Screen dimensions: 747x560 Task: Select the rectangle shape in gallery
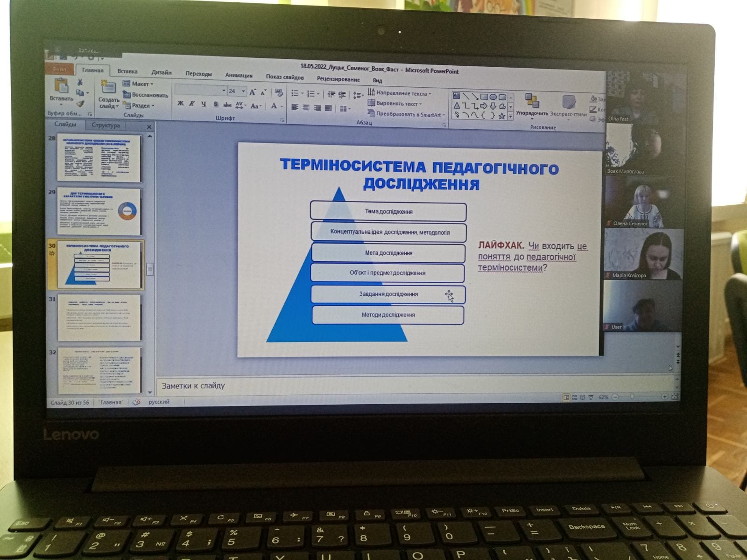coord(484,97)
